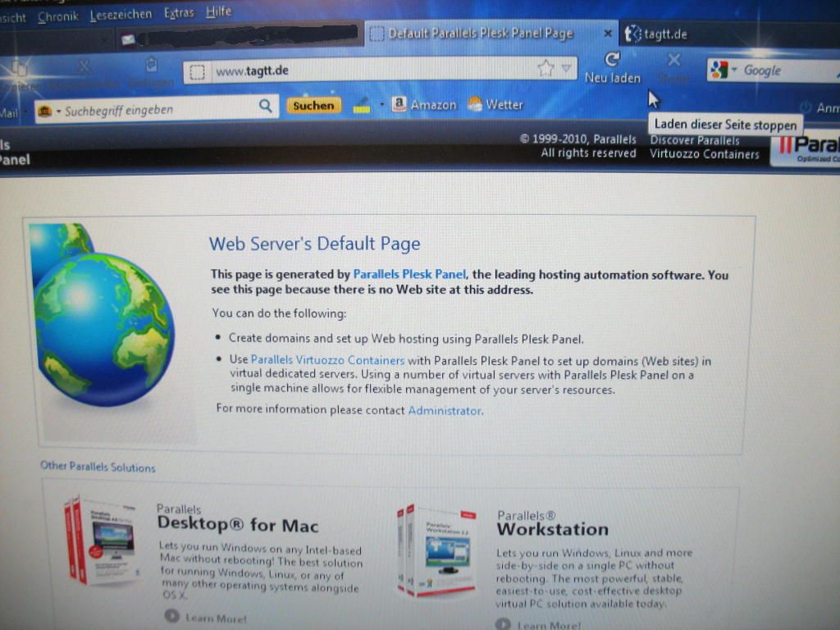Click the Workstation product title
The height and width of the screenshot is (630, 840).
(x=552, y=529)
